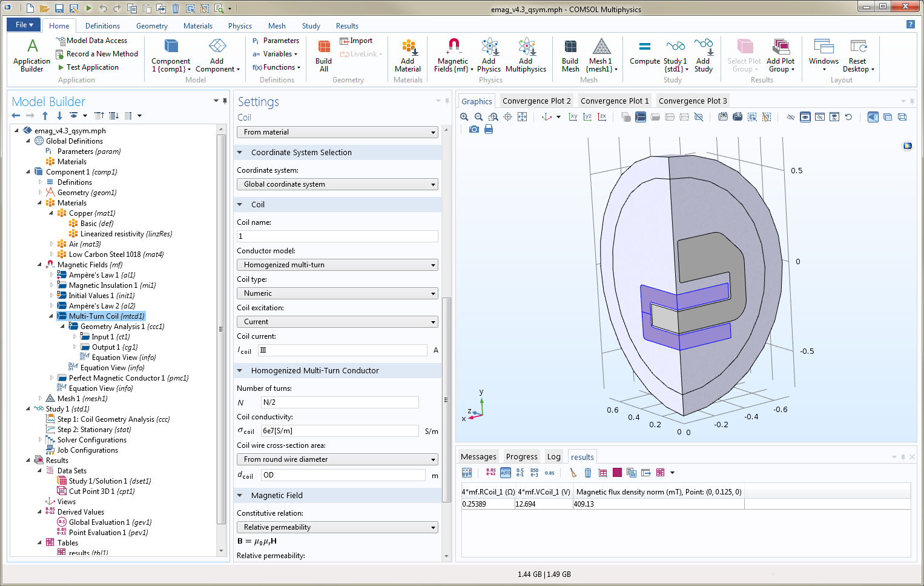
Task: Click the help question mark icon
Action: click(x=910, y=24)
